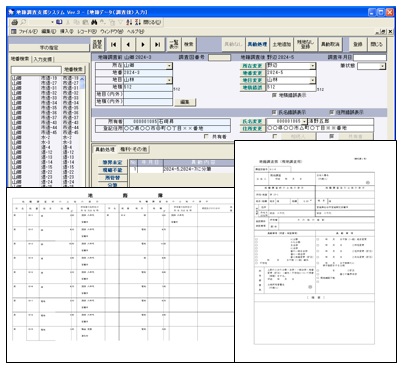The image size is (402, 368).
Task: Select the 権利・その他 tab
Action: click(133, 149)
